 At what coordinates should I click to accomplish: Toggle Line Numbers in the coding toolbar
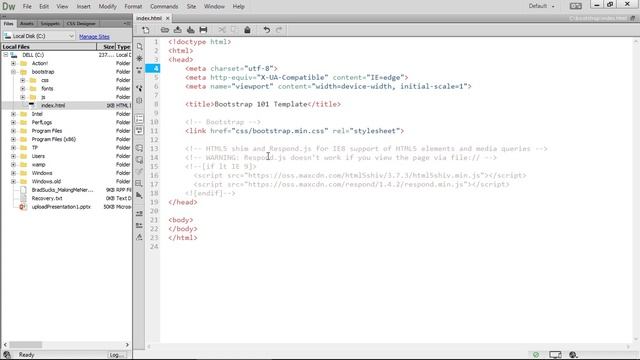tap(140, 119)
